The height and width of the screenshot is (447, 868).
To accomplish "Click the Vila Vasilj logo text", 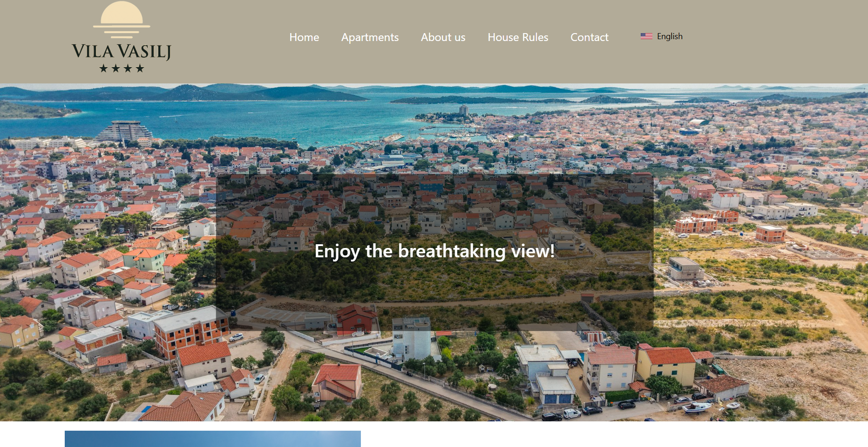I will tap(122, 51).
